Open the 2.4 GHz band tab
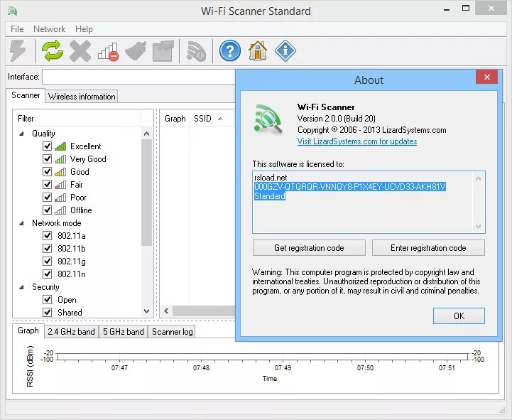This screenshot has height=420, width=512. click(x=71, y=332)
